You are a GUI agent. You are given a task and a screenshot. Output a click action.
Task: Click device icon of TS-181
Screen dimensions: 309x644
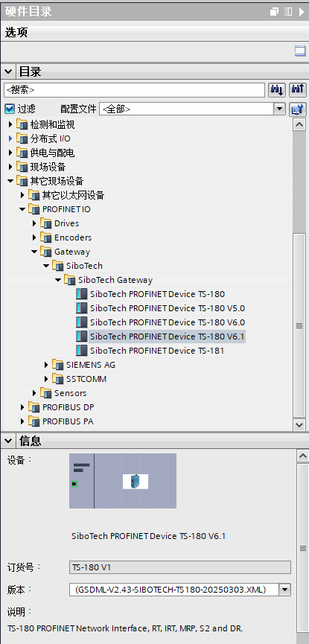pos(82,351)
